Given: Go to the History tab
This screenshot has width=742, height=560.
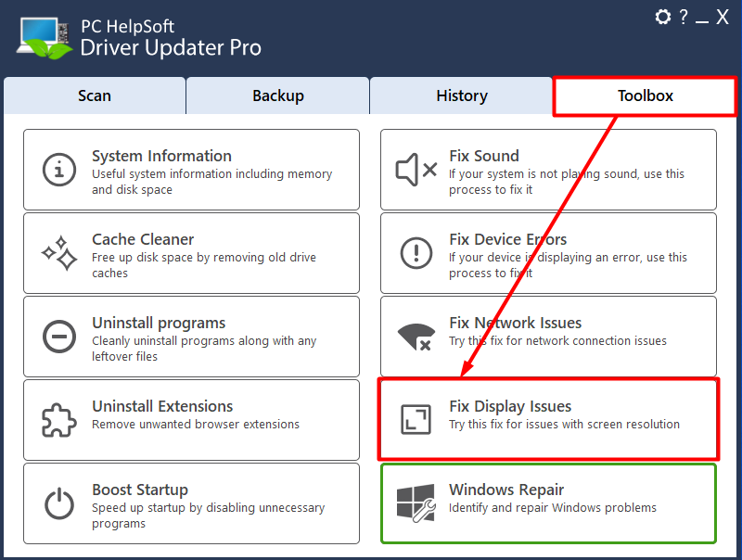Looking at the screenshot, I should click(462, 96).
